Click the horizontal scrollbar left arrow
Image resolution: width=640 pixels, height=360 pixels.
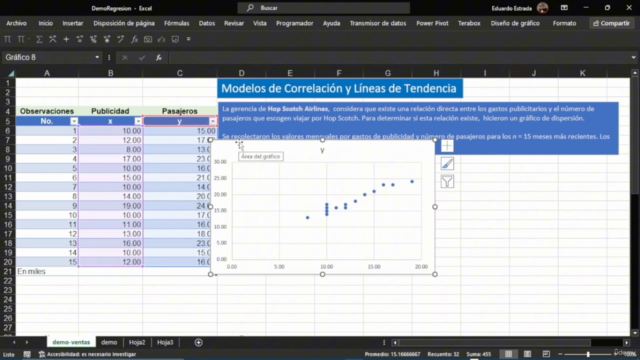tap(395, 342)
